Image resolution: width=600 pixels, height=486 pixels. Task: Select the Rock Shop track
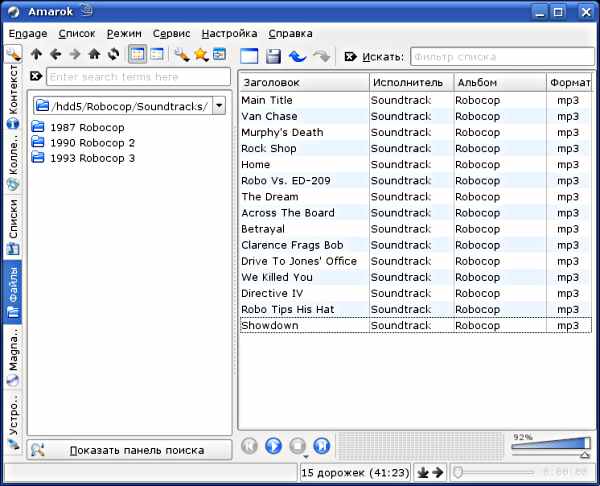click(415, 148)
